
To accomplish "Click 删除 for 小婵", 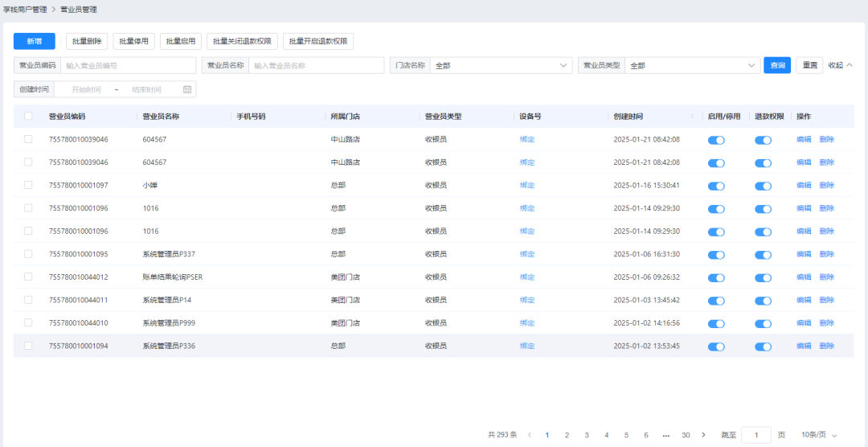I will (x=826, y=185).
